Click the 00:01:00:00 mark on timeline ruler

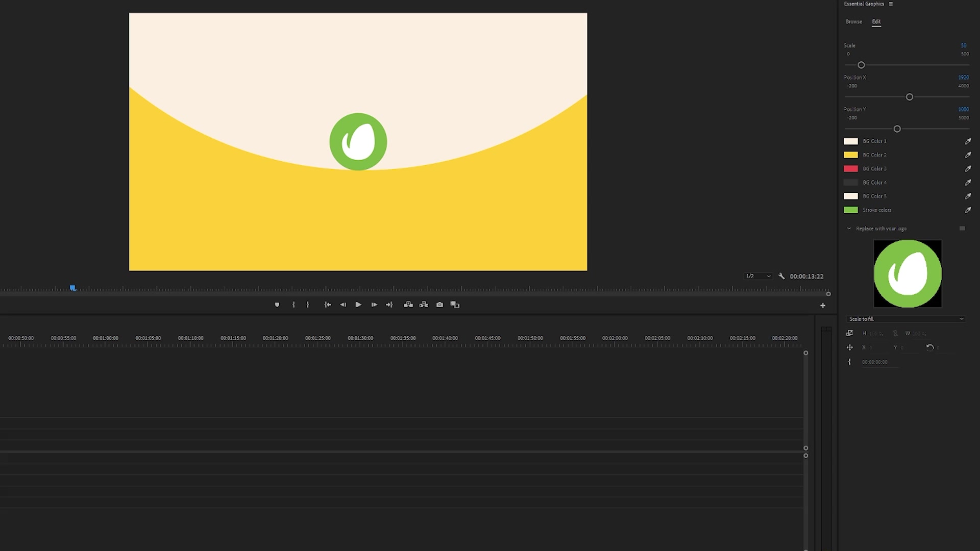(x=106, y=338)
